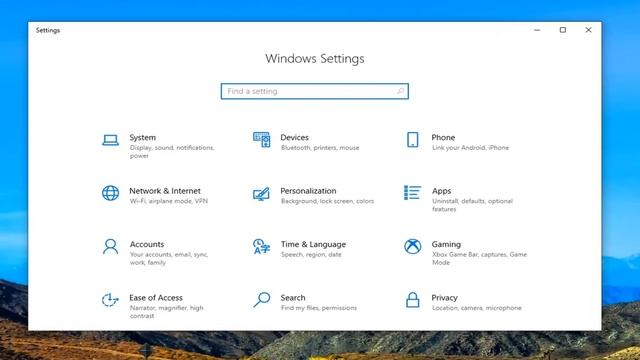Click the Accounts person icon
The width and height of the screenshot is (640, 360).
click(110, 247)
